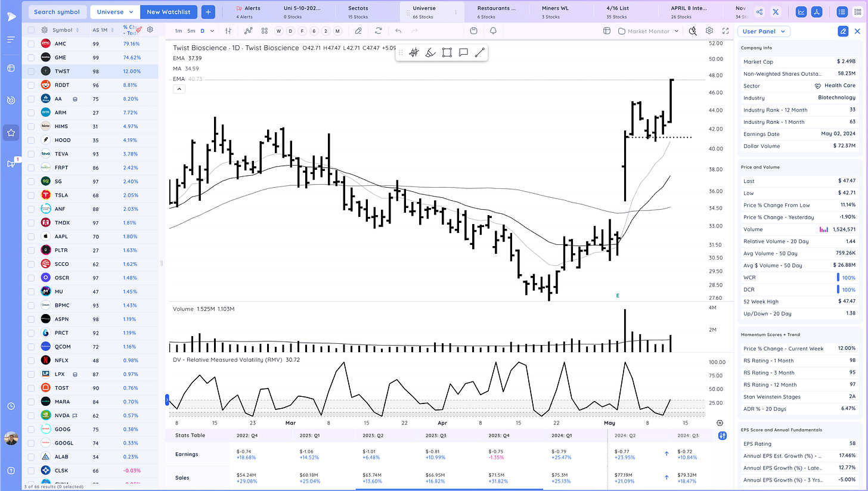Check the RDDT row checkbox
The height and width of the screenshot is (491, 868).
(31, 85)
